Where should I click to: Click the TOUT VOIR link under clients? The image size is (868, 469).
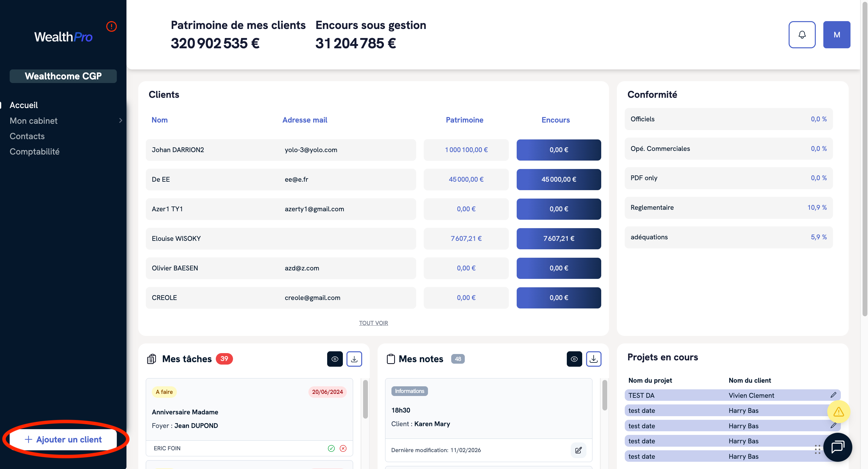click(x=373, y=323)
